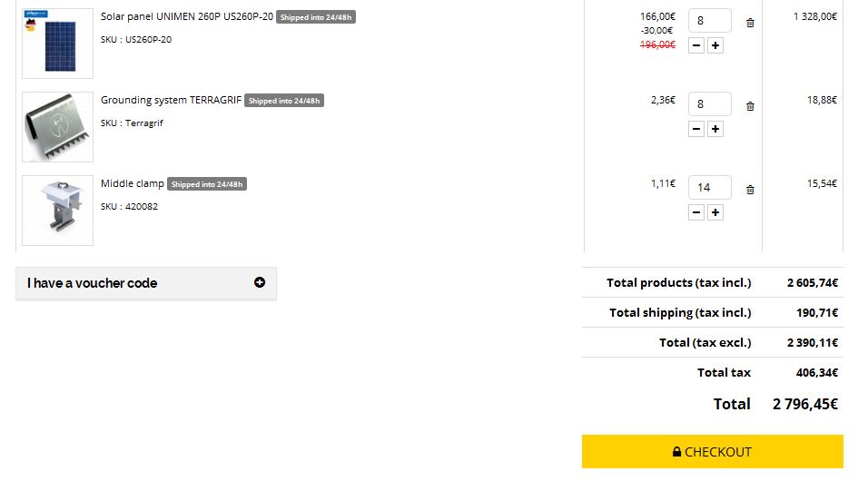The width and height of the screenshot is (868, 481).
Task: Open the 'I have a voucher code' panel
Action: (146, 283)
